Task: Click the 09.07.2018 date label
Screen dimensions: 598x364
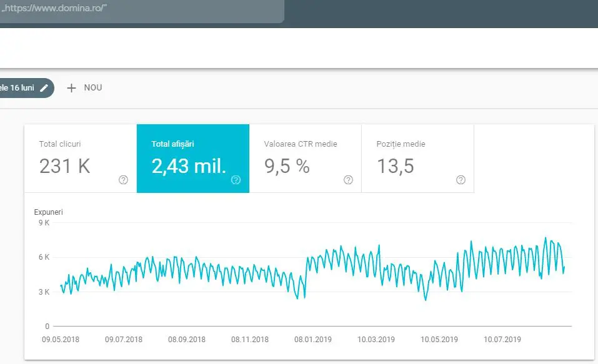Action: coord(124,340)
